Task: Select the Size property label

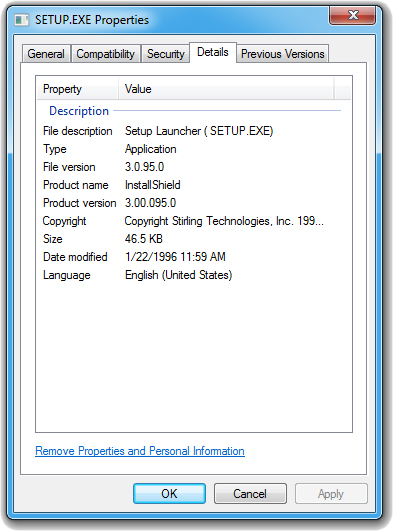Action: click(53, 239)
